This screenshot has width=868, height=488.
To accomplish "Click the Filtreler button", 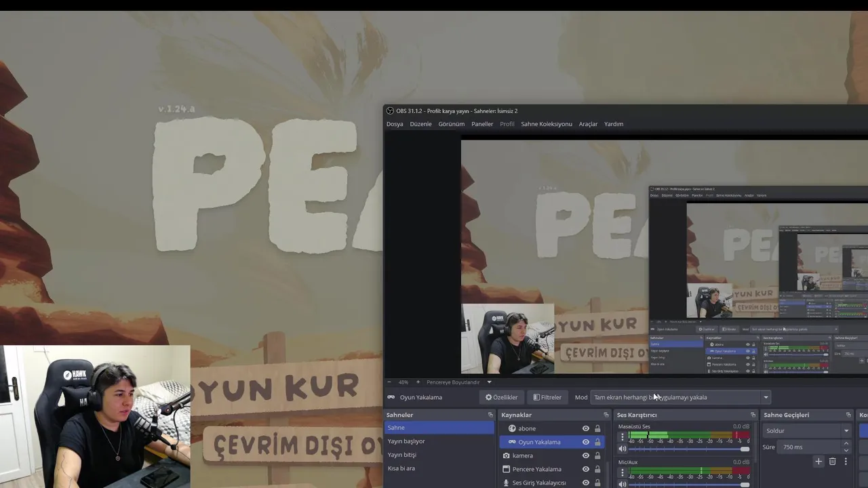I will pos(547,397).
